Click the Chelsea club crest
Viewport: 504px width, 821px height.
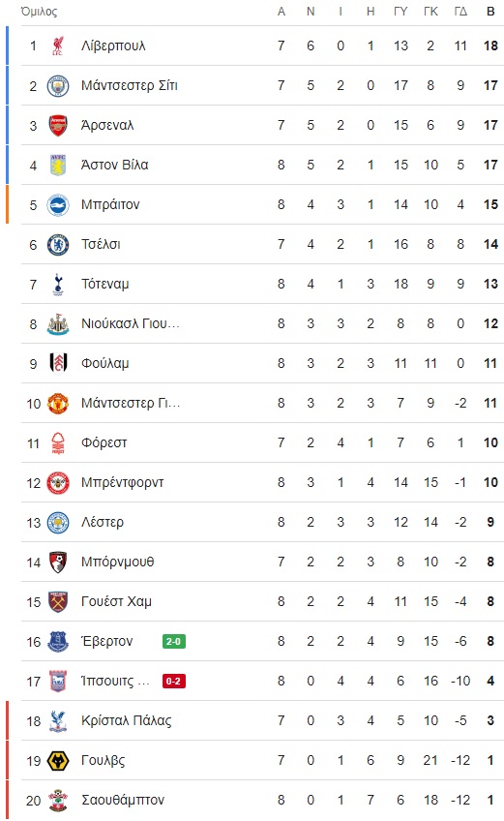pos(58,245)
